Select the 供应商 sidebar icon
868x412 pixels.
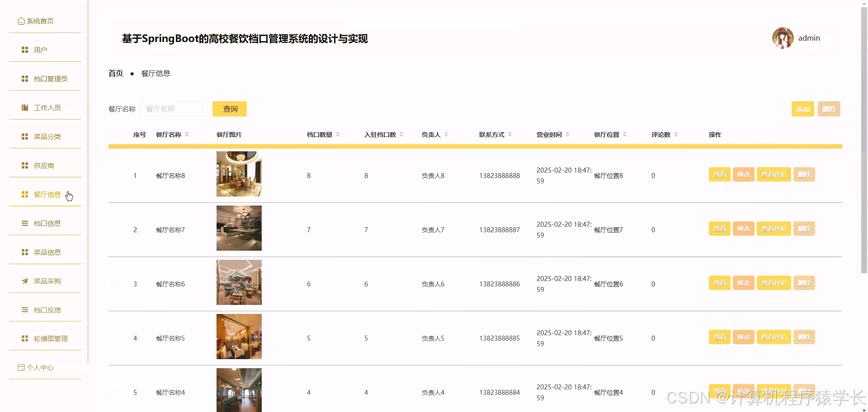pyautogui.click(x=24, y=165)
